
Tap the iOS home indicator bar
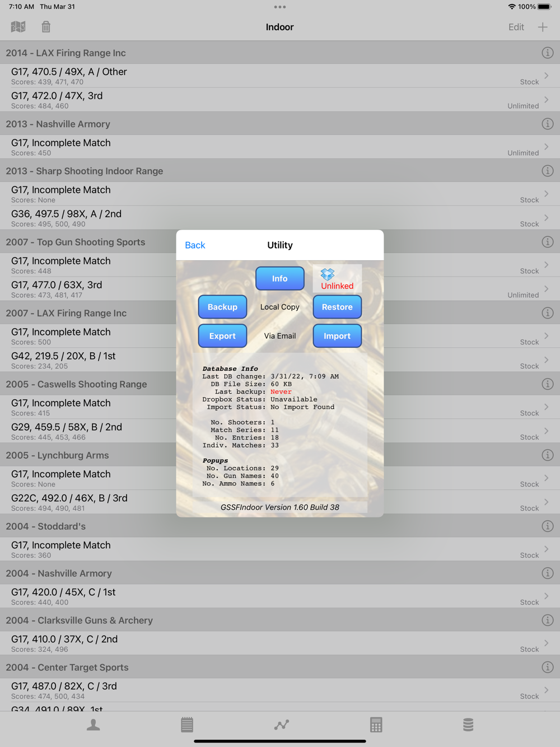point(280,741)
